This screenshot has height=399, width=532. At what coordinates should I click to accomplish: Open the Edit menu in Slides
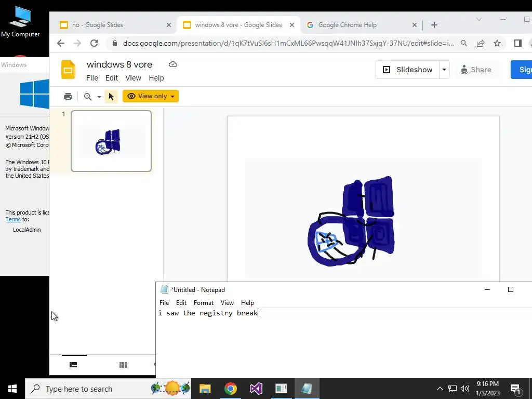pos(112,78)
